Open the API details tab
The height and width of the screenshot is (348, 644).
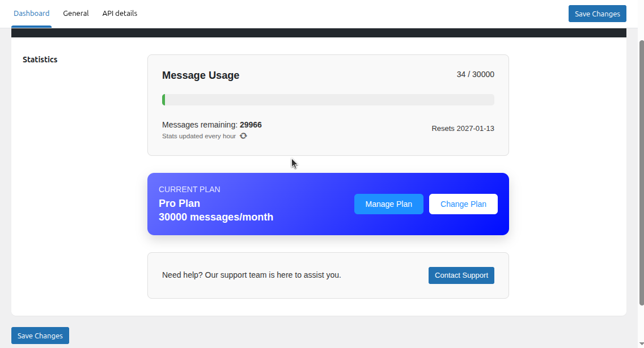click(120, 13)
